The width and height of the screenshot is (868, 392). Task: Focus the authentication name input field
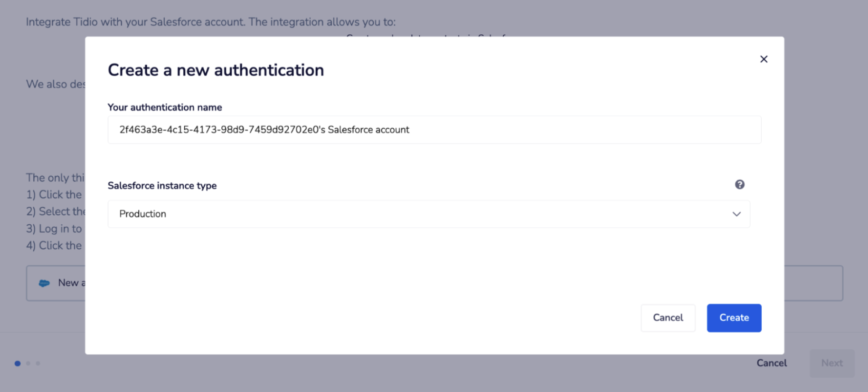(434, 130)
